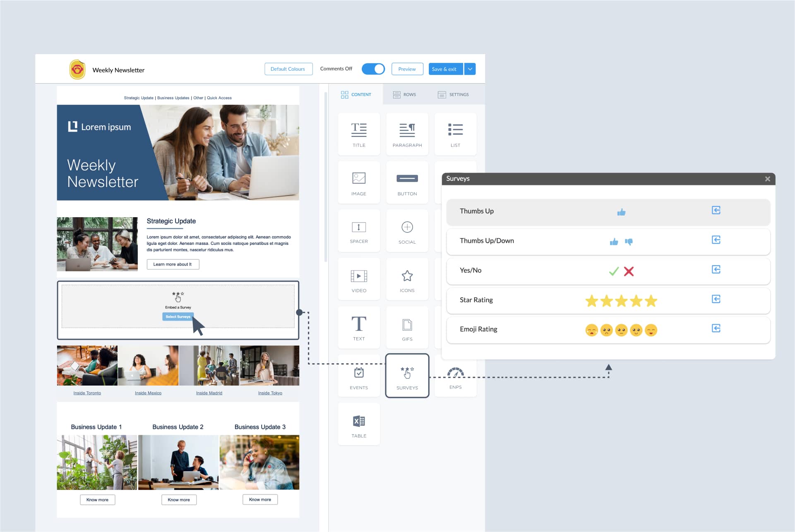Toggle Comments Off switch
795x532 pixels.
(373, 69)
